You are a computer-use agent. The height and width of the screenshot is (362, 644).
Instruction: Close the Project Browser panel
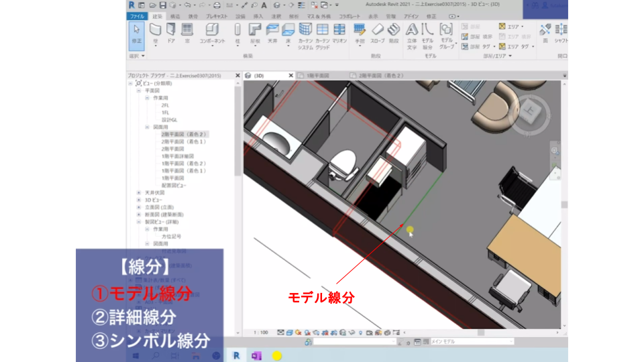(238, 76)
